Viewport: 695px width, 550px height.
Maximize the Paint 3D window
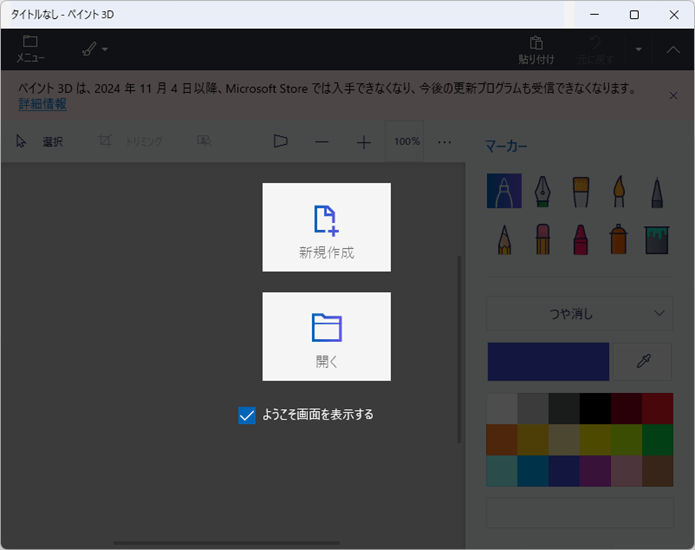pyautogui.click(x=634, y=15)
